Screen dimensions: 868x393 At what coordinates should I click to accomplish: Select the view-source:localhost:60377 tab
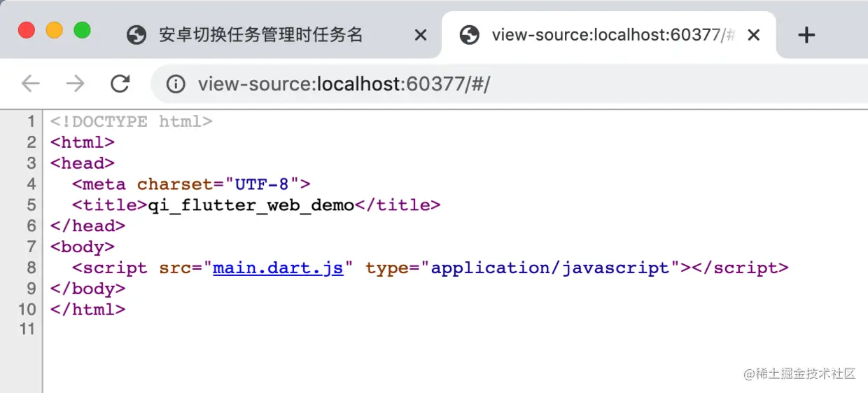(609, 35)
